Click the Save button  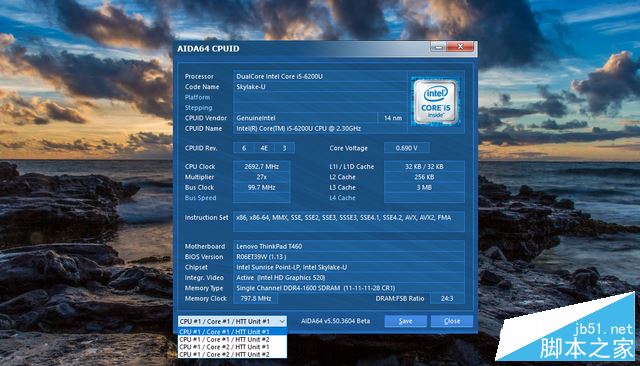(x=405, y=321)
